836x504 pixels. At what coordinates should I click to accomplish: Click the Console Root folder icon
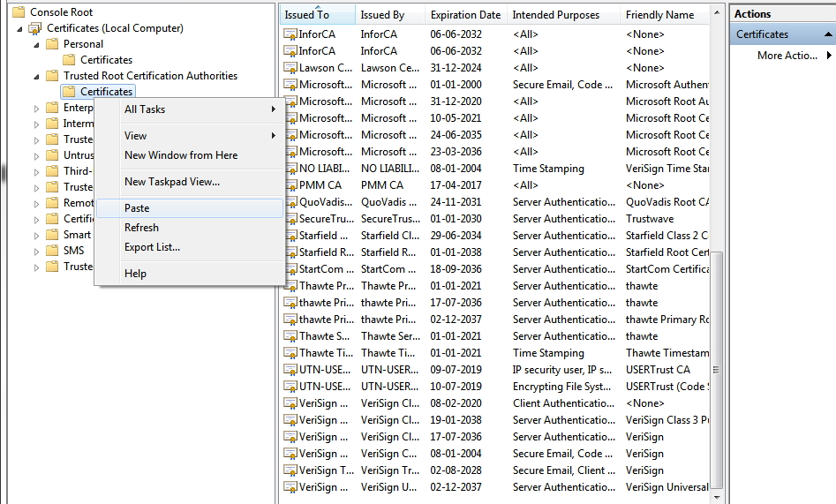point(19,11)
